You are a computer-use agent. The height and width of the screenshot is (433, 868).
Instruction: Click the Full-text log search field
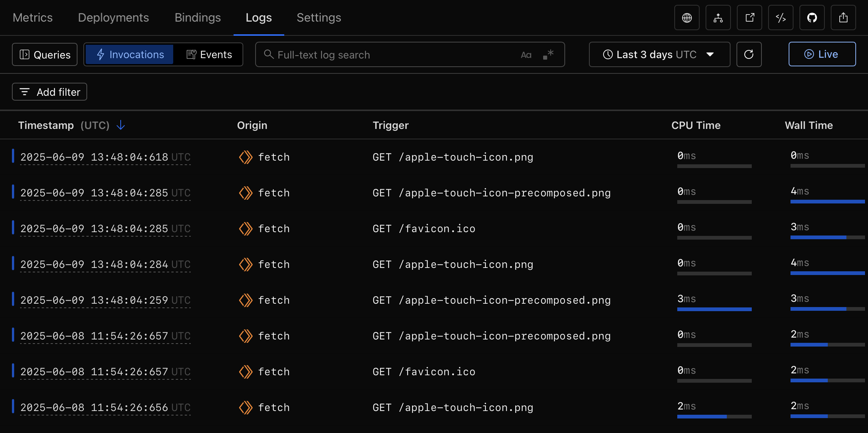[x=391, y=55]
